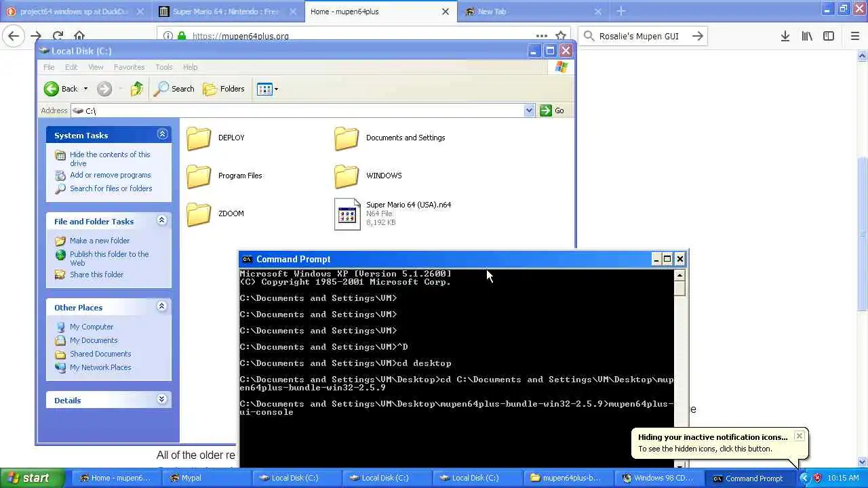Screen dimensions: 868x488
Task: Collapse the Other Places panel
Action: pos(162,306)
